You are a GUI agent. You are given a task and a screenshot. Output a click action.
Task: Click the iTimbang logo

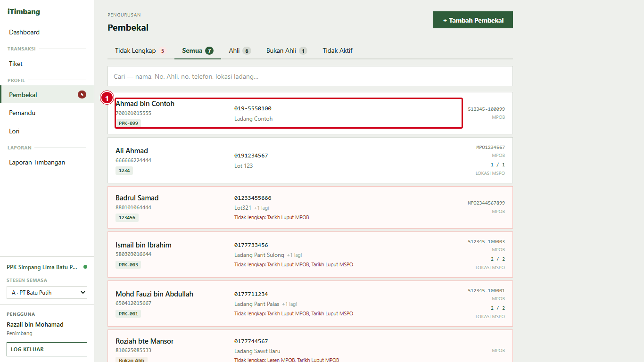[24, 12]
